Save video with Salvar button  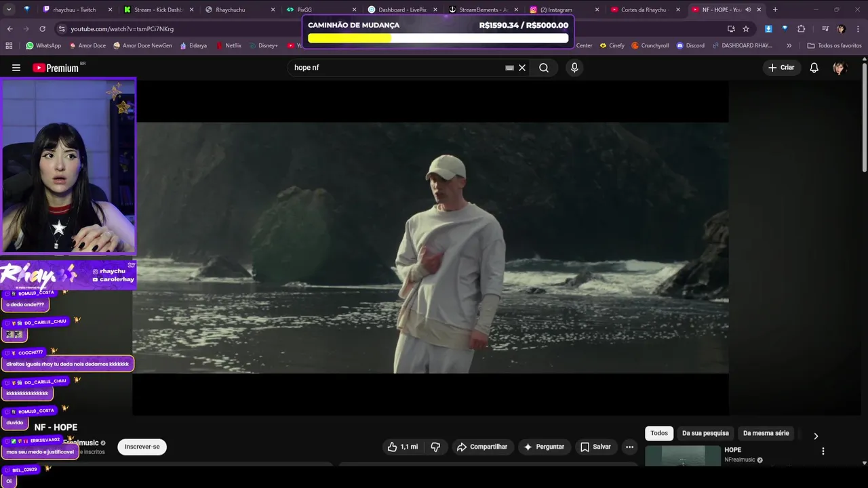click(595, 447)
